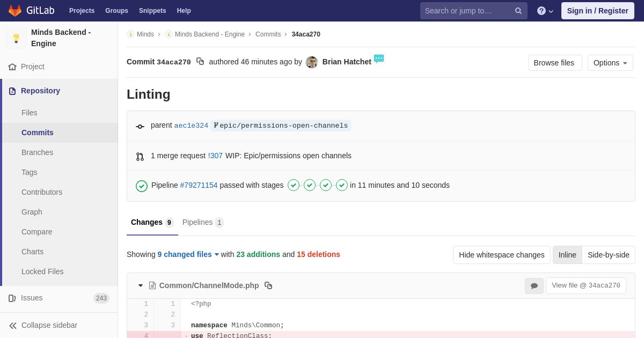This screenshot has width=644, height=338.
Task: Click View file @ 34aca270 button
Action: pos(586,285)
